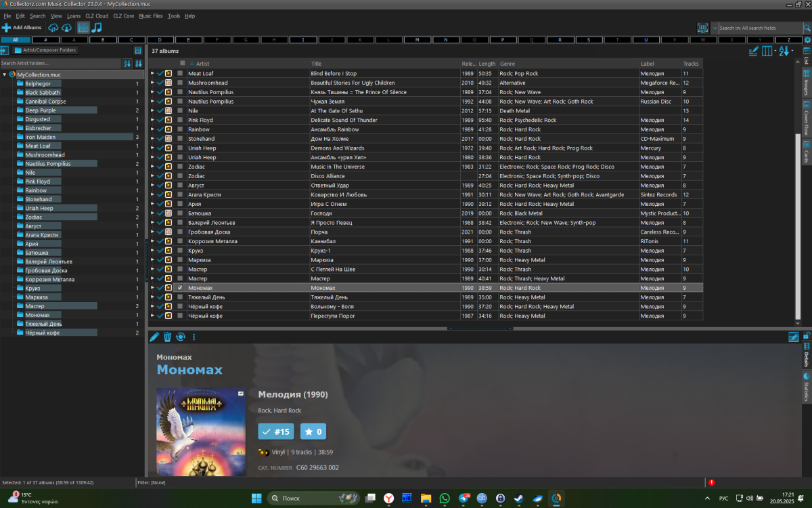Open the Loans menu

point(74,16)
